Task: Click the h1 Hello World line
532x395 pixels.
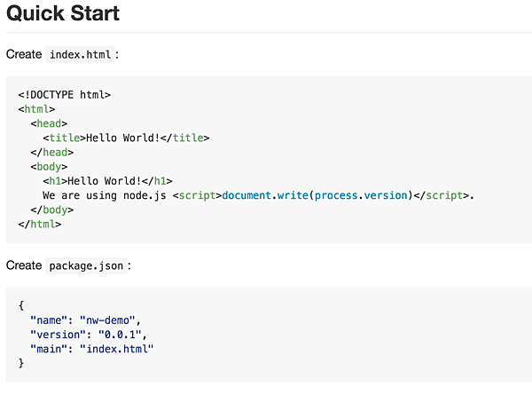Action: tap(106, 180)
